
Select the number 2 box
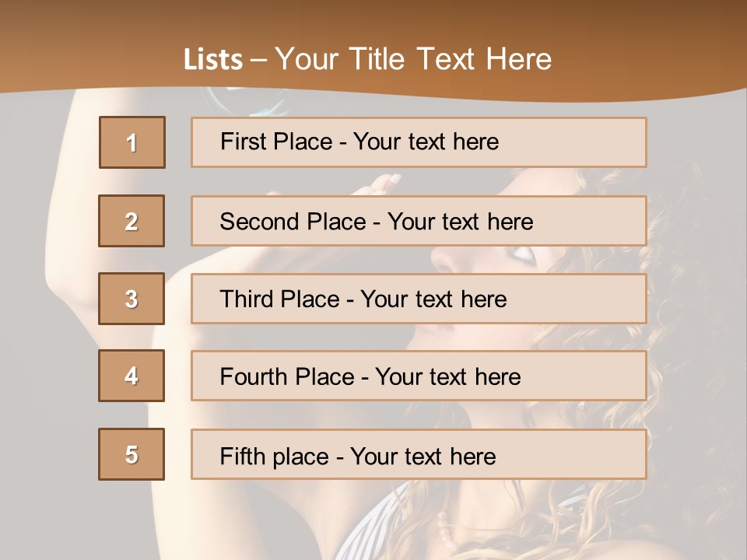(132, 221)
